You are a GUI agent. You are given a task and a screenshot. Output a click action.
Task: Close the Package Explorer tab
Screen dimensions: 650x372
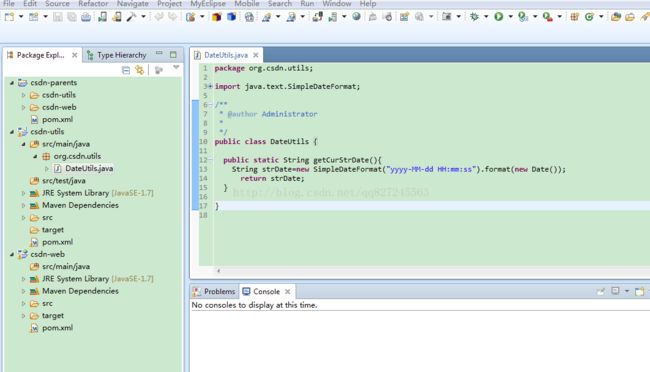(75, 55)
